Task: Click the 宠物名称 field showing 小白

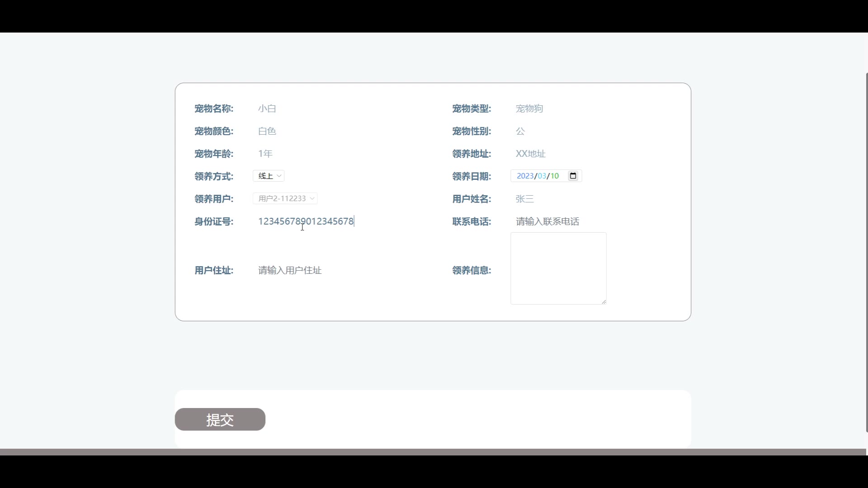Action: 267,108
